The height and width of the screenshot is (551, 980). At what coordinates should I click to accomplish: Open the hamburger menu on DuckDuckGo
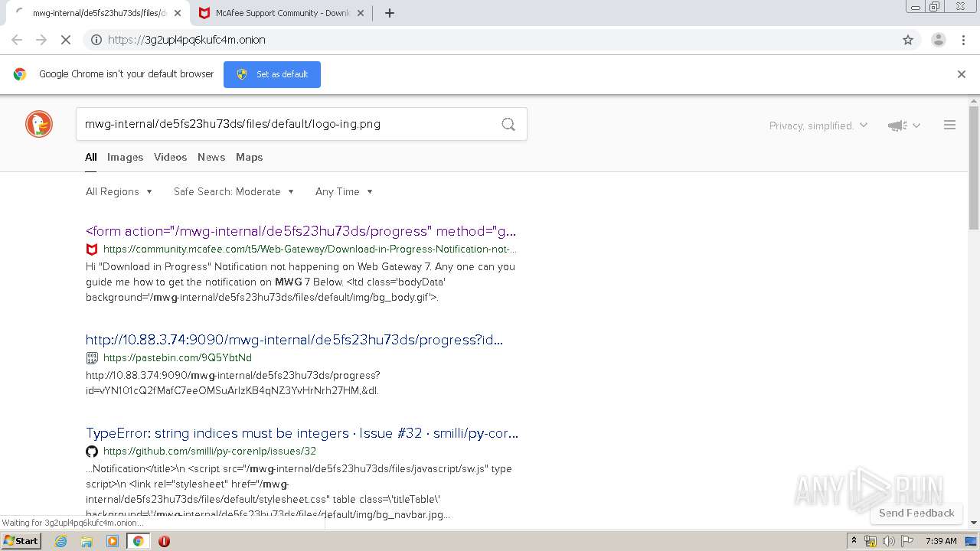[949, 125]
